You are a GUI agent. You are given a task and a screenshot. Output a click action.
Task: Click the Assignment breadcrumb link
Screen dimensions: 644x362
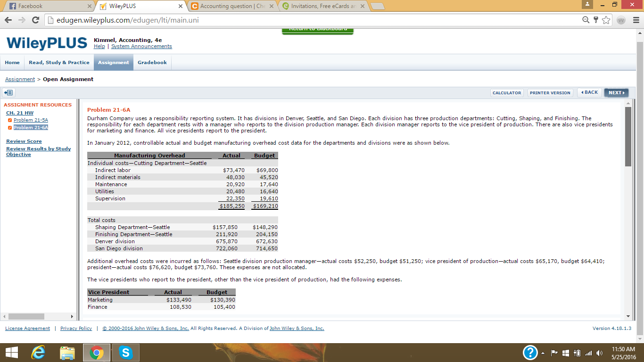pos(20,79)
